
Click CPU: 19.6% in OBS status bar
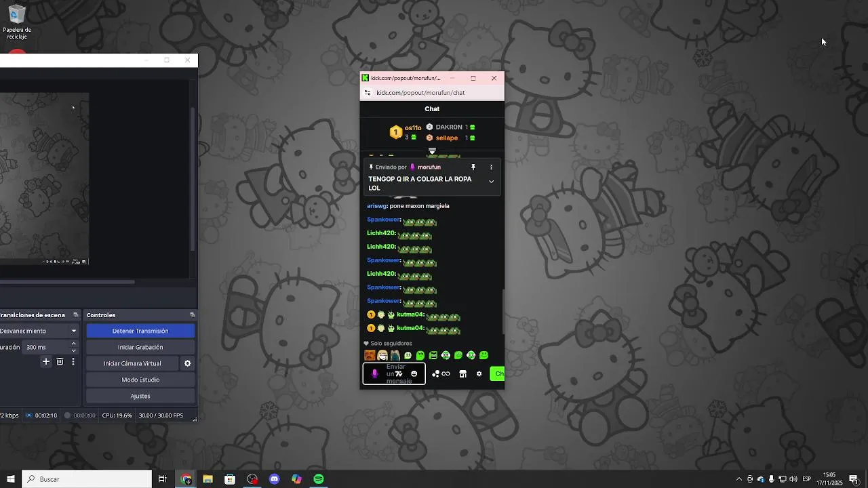(x=117, y=415)
